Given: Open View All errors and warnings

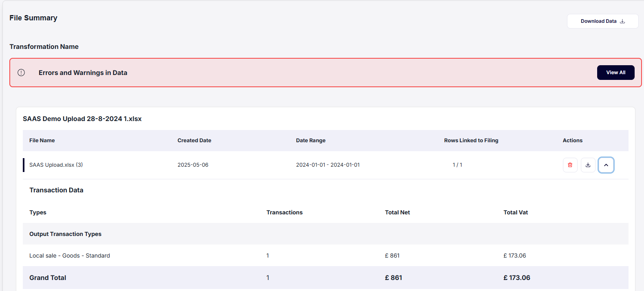Looking at the screenshot, I should click(615, 73).
